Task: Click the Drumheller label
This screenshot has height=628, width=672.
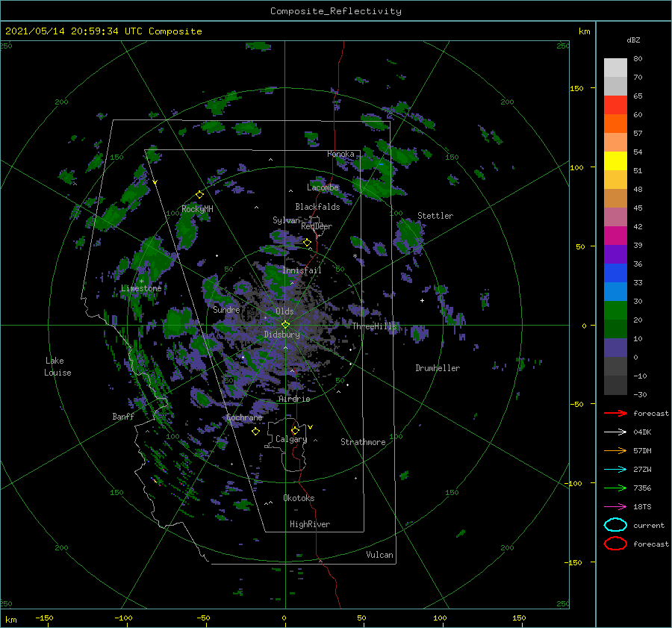Action: (x=438, y=368)
